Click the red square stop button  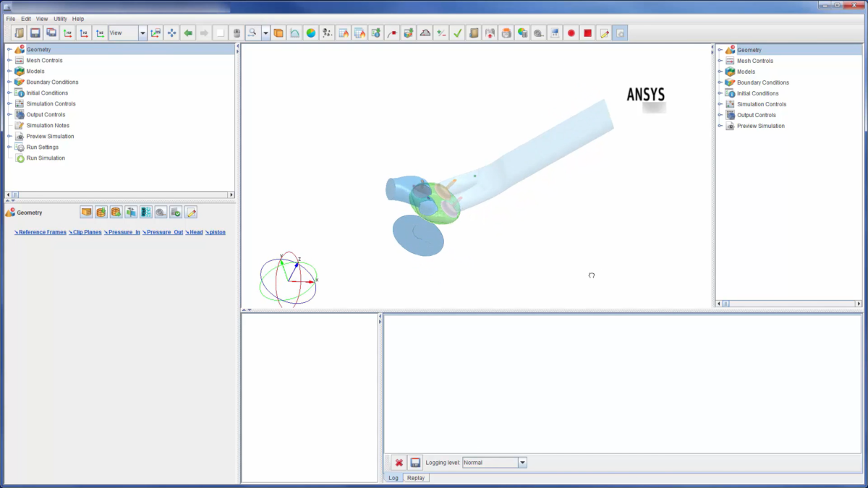pyautogui.click(x=587, y=33)
